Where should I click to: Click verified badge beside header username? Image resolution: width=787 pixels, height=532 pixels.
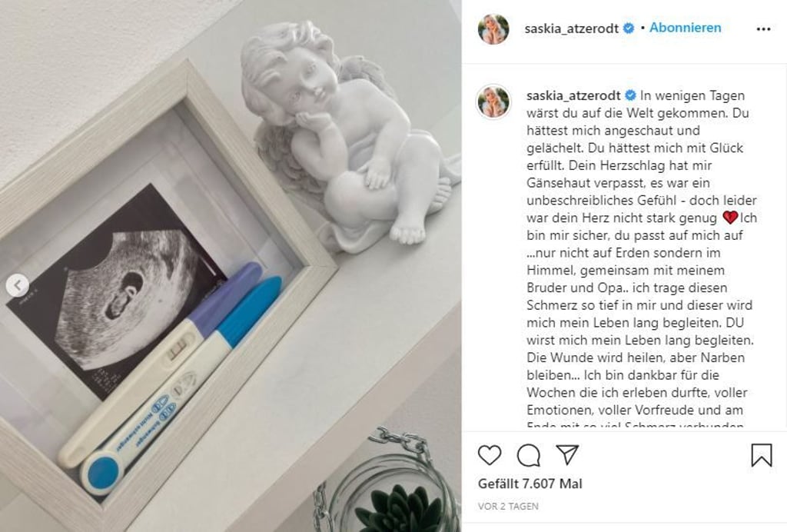tap(629, 28)
